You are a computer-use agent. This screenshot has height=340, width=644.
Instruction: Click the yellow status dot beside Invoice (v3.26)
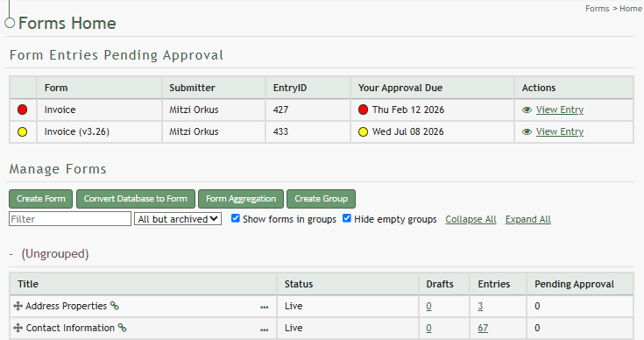22,131
